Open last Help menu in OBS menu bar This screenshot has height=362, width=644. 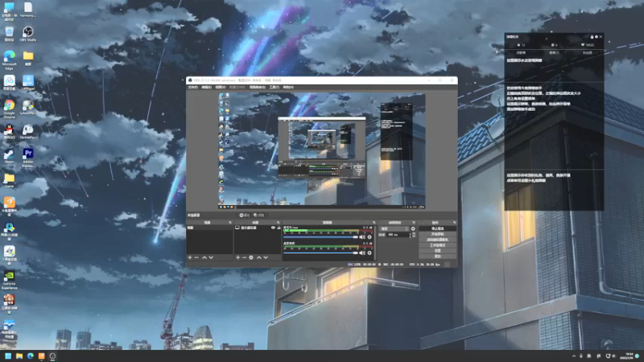click(x=288, y=87)
